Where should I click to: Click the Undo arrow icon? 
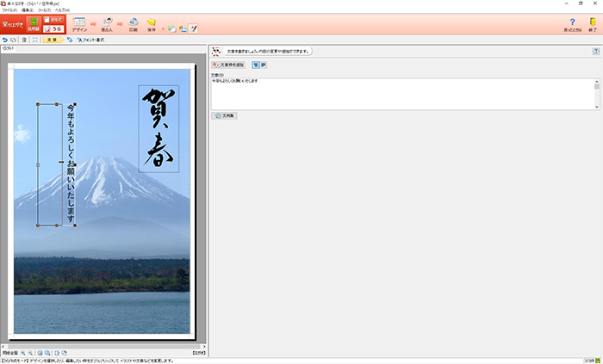point(5,40)
